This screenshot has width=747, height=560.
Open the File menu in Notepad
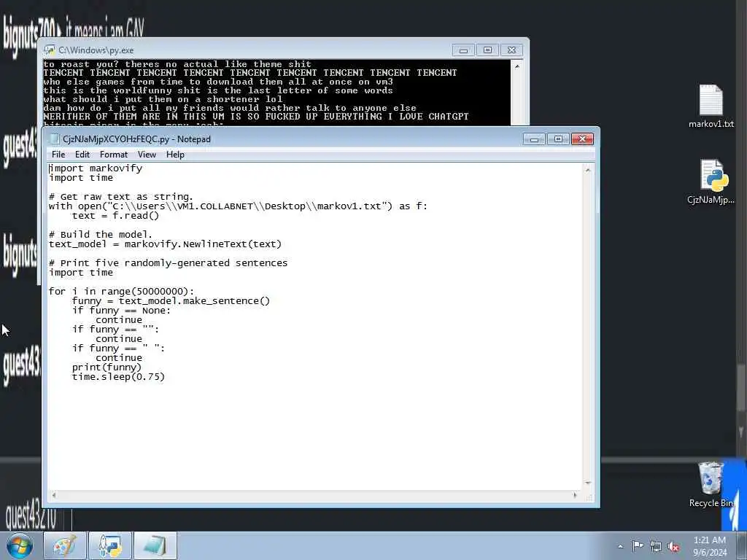(58, 155)
